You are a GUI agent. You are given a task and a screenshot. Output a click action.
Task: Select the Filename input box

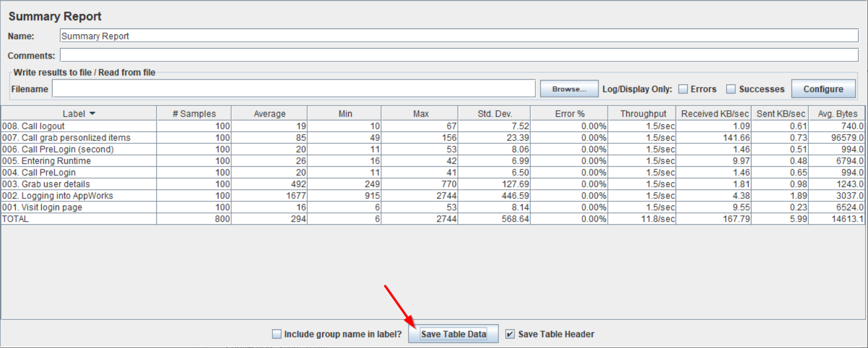(x=293, y=89)
